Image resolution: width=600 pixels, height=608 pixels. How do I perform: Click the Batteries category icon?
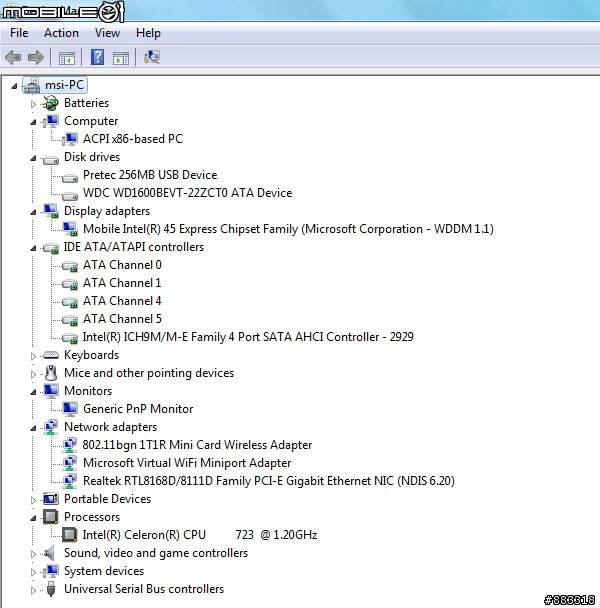(x=50, y=103)
